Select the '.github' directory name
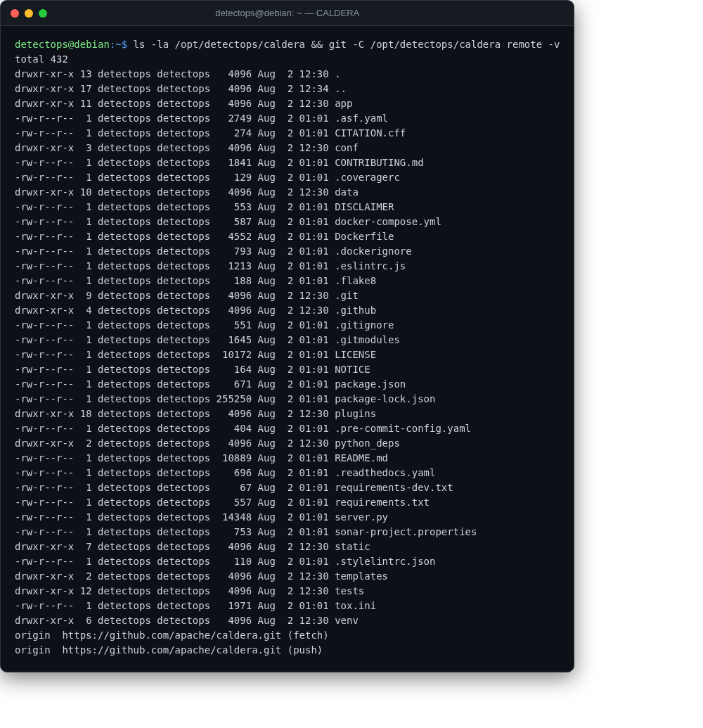The width and height of the screenshot is (703, 728). click(x=356, y=311)
